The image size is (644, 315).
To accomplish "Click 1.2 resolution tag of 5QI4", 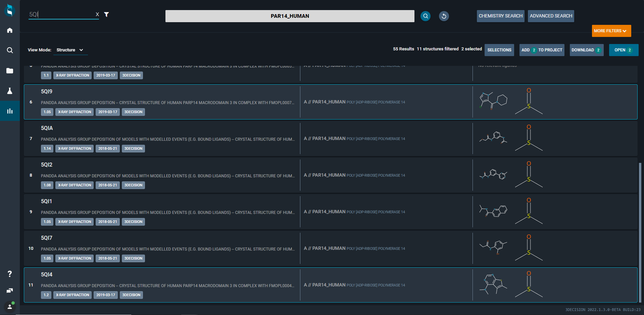I will point(46,295).
